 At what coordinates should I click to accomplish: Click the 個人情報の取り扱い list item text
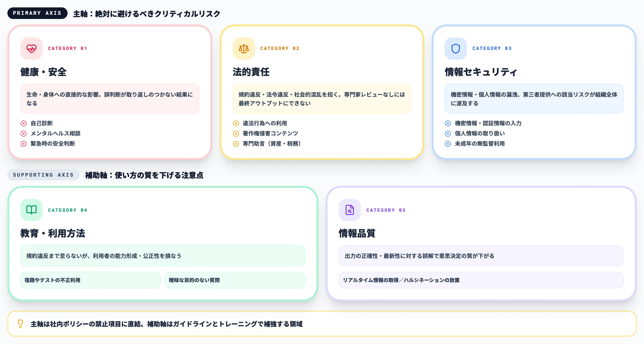point(480,134)
